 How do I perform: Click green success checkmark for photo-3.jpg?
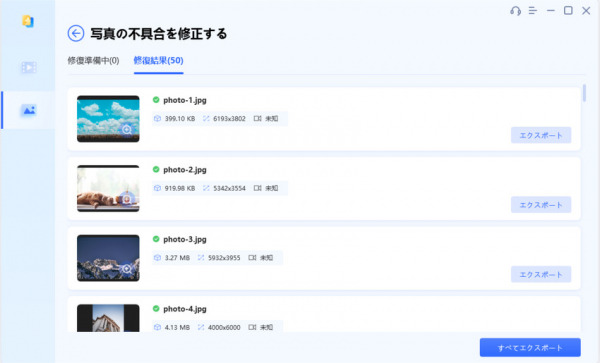pos(156,239)
